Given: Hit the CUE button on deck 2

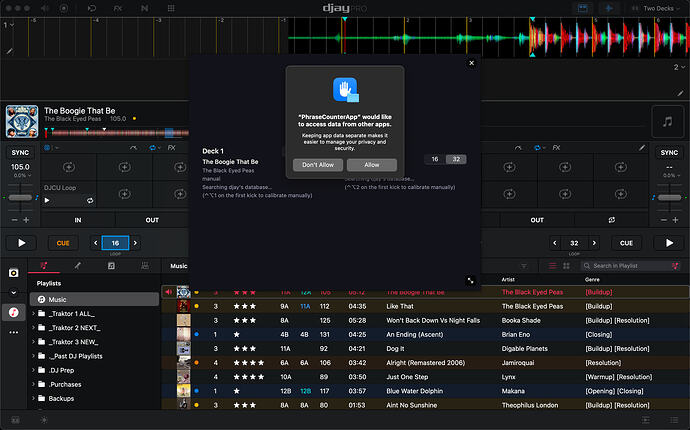Looking at the screenshot, I should click(626, 243).
